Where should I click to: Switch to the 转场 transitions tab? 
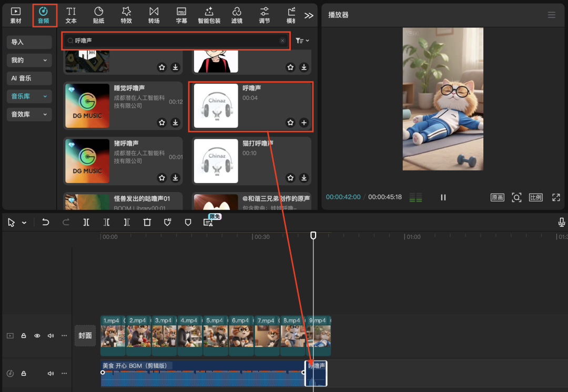(x=154, y=15)
